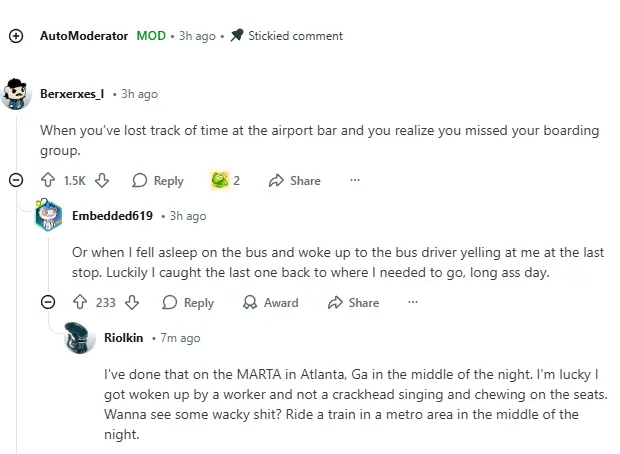This screenshot has width=620, height=454.
Task: Open Riolkin's user profile link
Action: pyautogui.click(x=124, y=338)
